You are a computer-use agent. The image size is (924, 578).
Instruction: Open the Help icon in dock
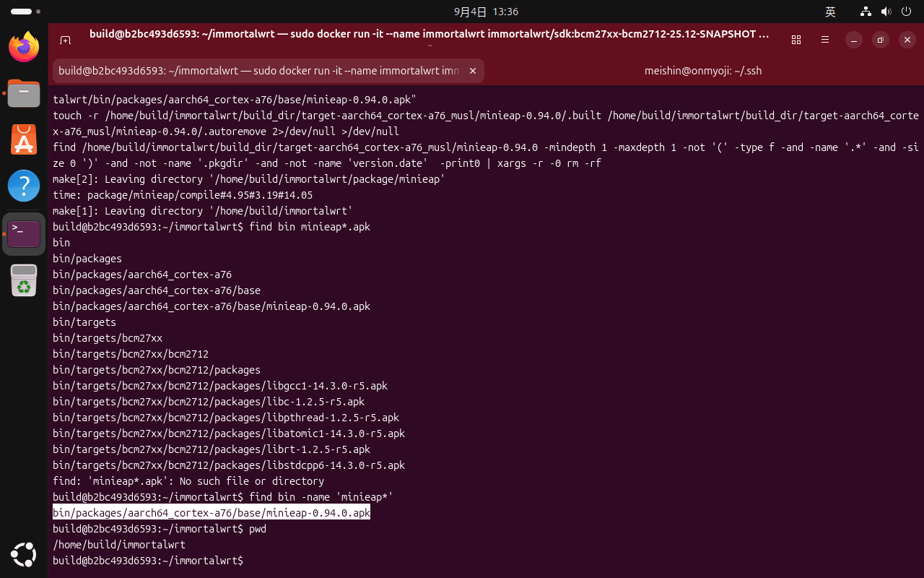[x=24, y=186]
